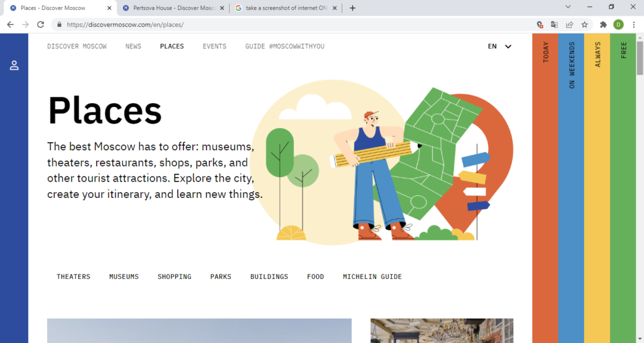Image resolution: width=644 pixels, height=343 pixels.
Task: Share this page using the share icon
Action: click(x=569, y=24)
